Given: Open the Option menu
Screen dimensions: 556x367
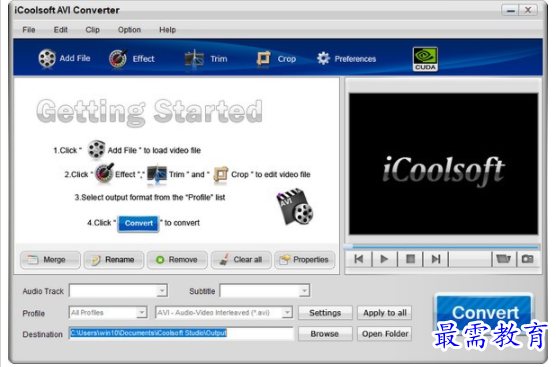Looking at the screenshot, I should coord(129,30).
